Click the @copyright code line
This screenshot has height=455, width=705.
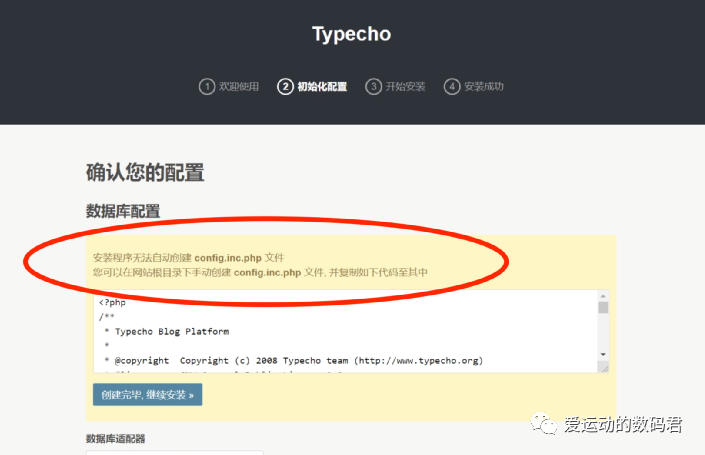point(294,361)
